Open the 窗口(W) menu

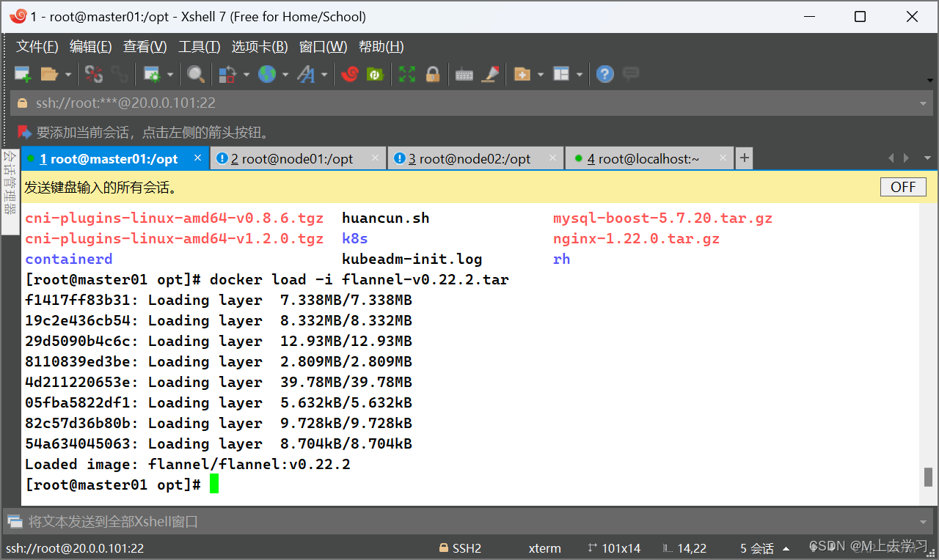tap(324, 47)
